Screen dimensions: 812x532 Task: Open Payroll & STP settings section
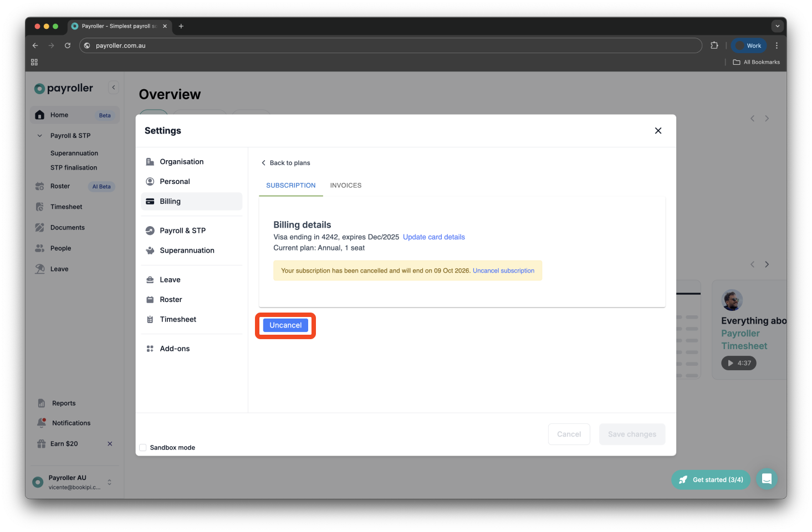192,231
